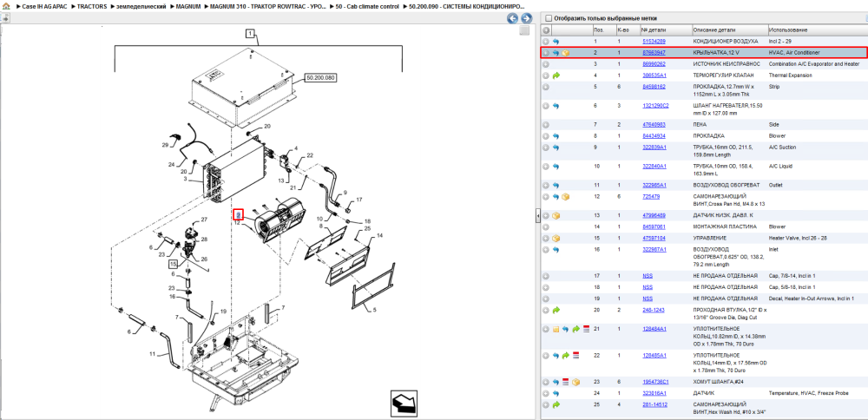Add part 86990262 with its plus icon
868x420 pixels.
(x=546, y=64)
